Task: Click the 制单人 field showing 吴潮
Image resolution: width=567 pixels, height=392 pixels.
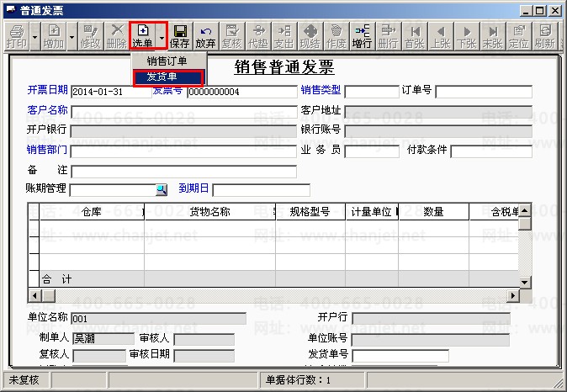Action: [103, 339]
